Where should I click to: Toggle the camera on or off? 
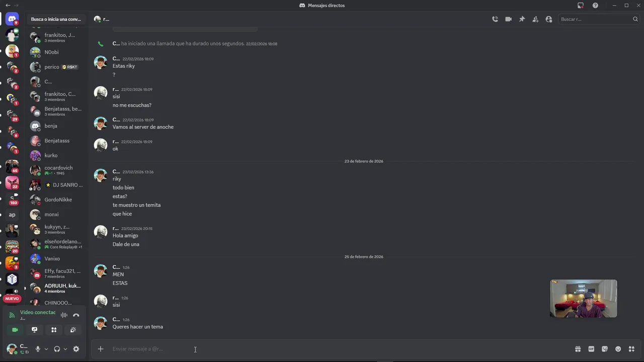pyautogui.click(x=15, y=330)
